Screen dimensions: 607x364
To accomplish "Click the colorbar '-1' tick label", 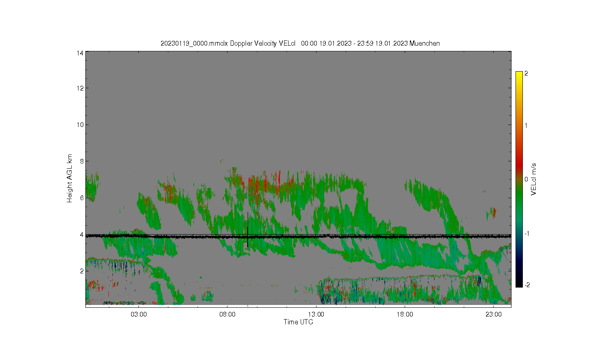I will point(527,234).
